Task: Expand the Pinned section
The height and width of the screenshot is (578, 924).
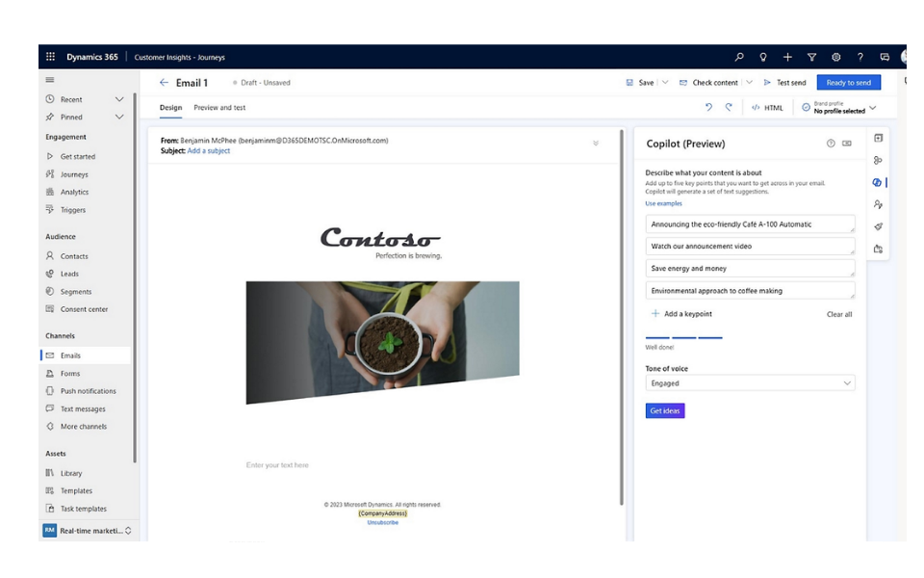Action: coord(119,117)
